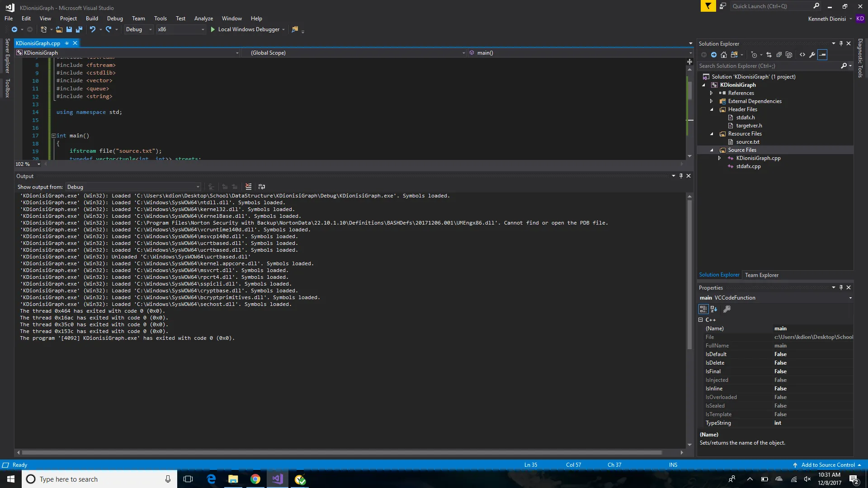Image resolution: width=868 pixels, height=488 pixels.
Task: Click the Collapse All icon in Solution Explorer
Action: (779, 55)
